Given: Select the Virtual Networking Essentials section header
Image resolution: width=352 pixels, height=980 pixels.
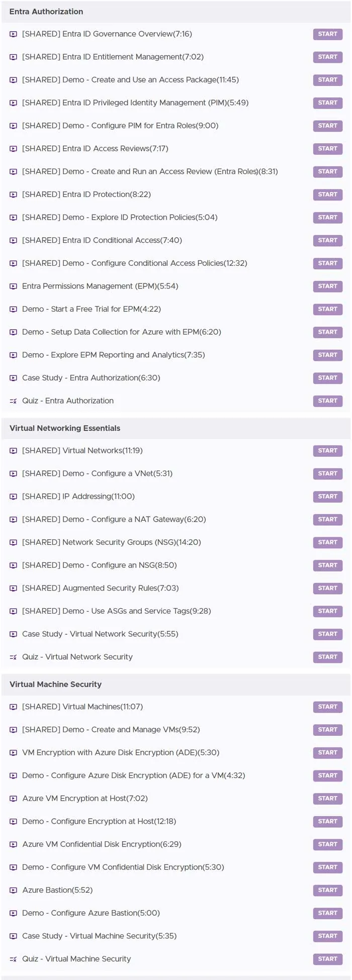Looking at the screenshot, I should pos(176,428).
